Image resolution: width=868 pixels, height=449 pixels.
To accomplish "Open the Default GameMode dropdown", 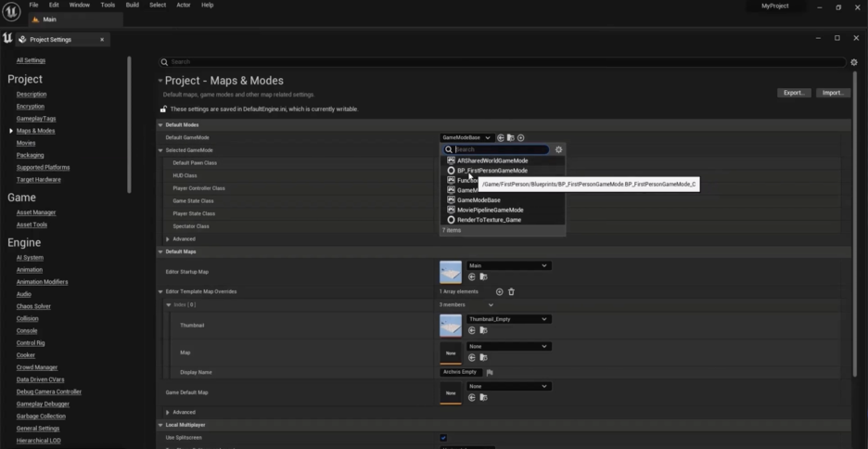I will point(466,138).
